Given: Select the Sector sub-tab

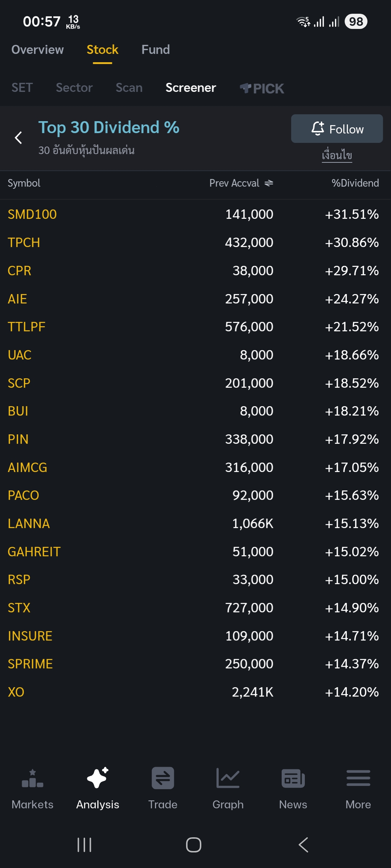Looking at the screenshot, I should (x=74, y=88).
